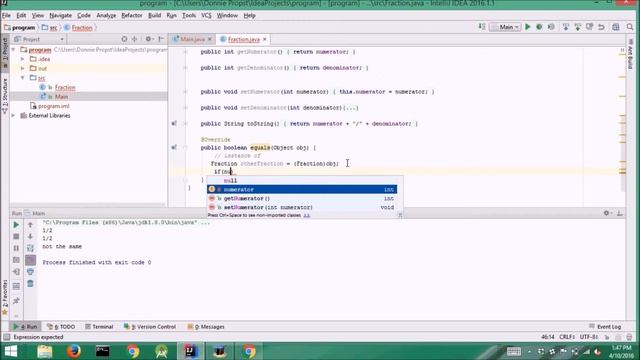Run with coverage toolbar icon

tap(551, 27)
